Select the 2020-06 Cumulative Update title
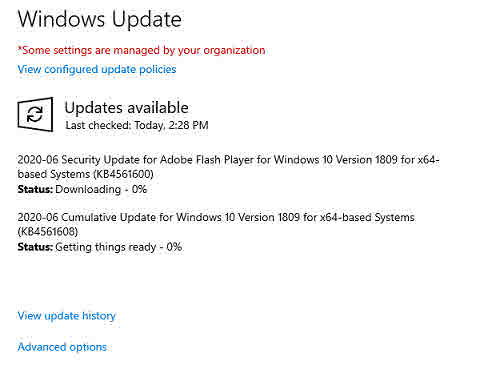Viewport: 478px width, 369px height. pos(216,224)
